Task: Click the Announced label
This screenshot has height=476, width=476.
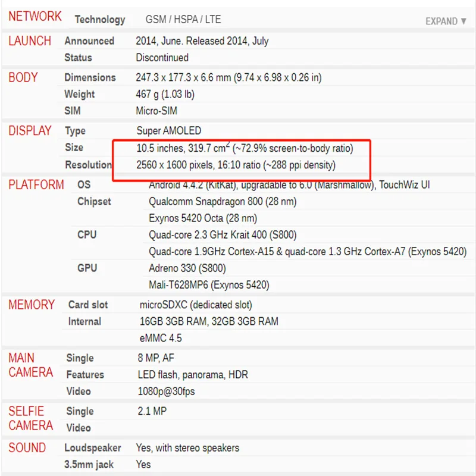Action: point(89,41)
